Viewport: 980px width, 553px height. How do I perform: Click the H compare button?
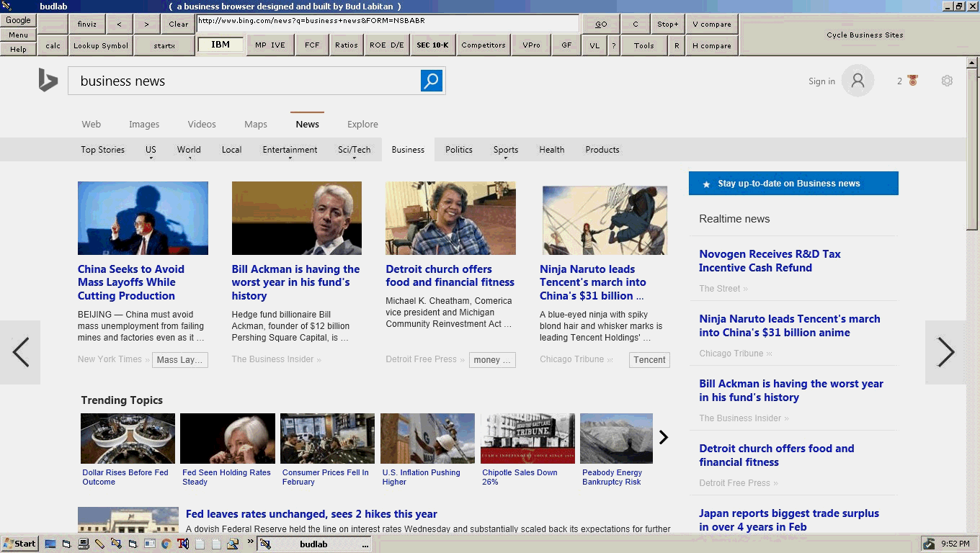pos(712,45)
